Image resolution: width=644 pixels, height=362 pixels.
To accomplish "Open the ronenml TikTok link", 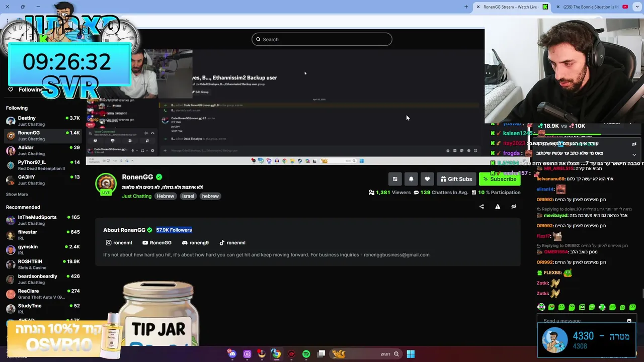I will [232, 243].
